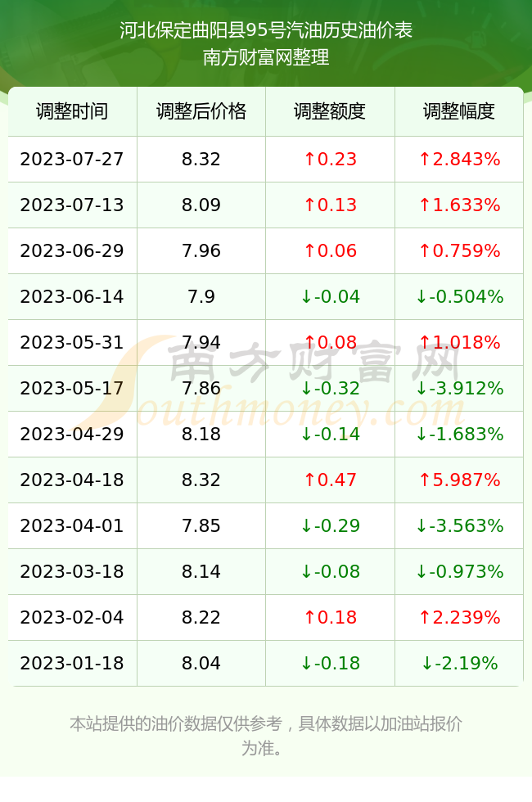
Task: Click the red ↑0.23 adjustment value
Action: 330,159
